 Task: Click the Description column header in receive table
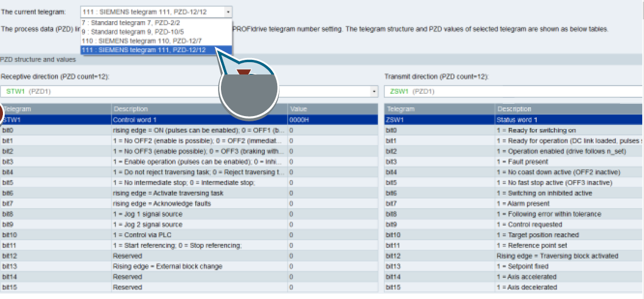coord(199,109)
